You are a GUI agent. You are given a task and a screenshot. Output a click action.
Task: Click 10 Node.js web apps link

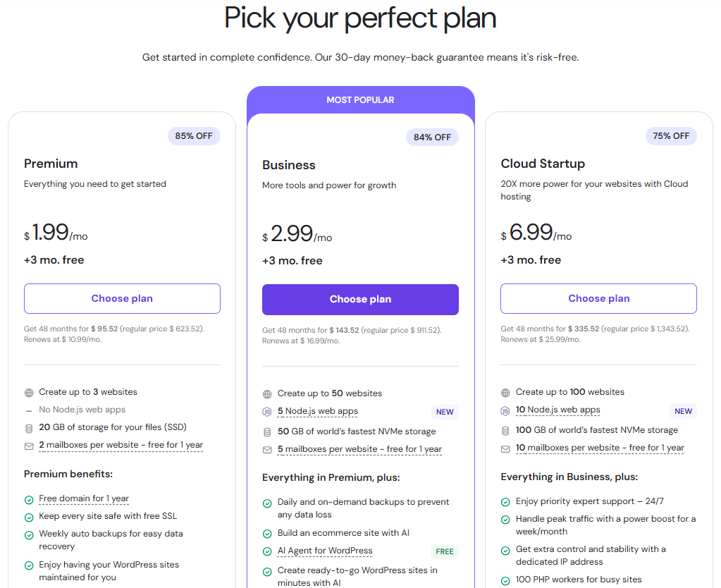tap(557, 410)
